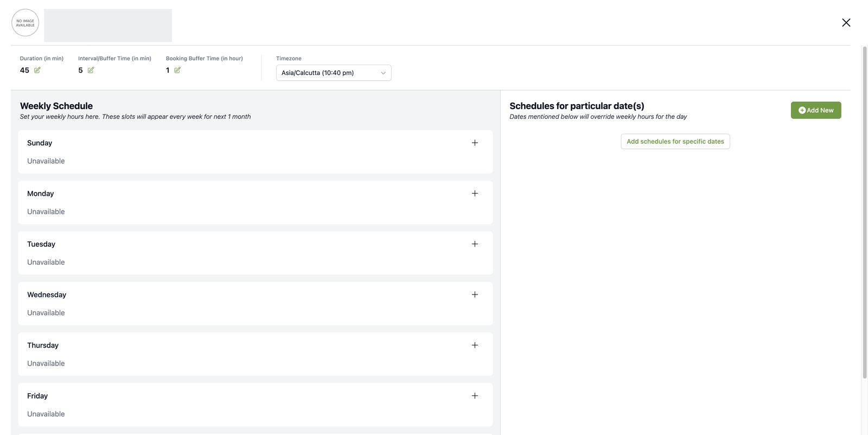Open the Timezone dropdown
868x435 pixels.
[x=334, y=73]
